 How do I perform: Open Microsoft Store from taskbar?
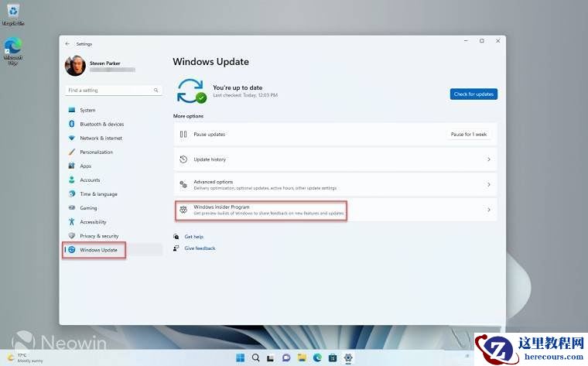point(333,357)
